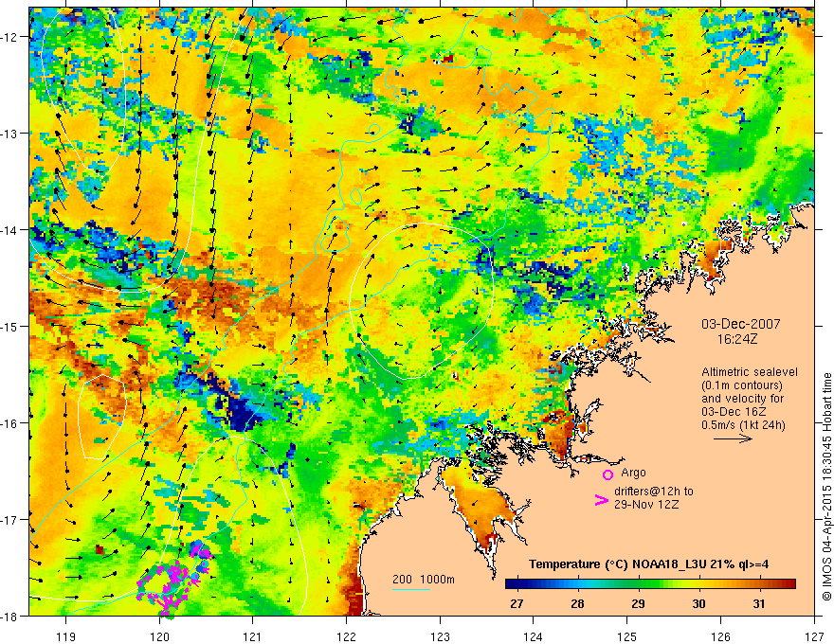The width and height of the screenshot is (834, 644).
Task: Click the latitude axis label '-13'
Action: point(9,134)
